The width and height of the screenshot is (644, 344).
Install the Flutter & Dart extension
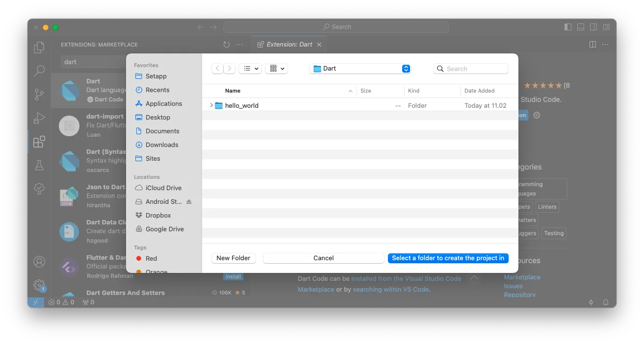coord(233,277)
